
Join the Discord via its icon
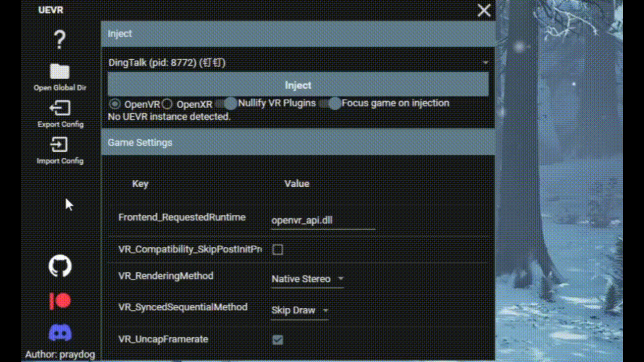pyautogui.click(x=61, y=332)
